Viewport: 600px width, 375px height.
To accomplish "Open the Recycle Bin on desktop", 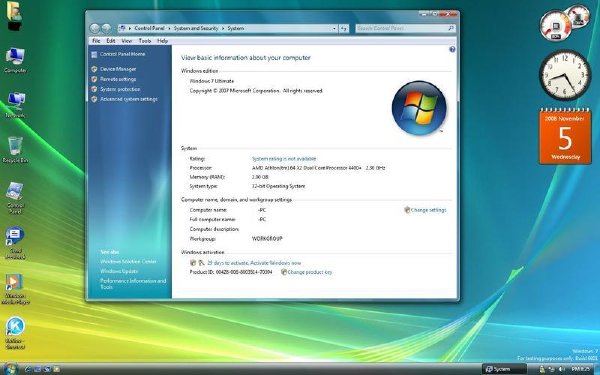I will tap(15, 150).
